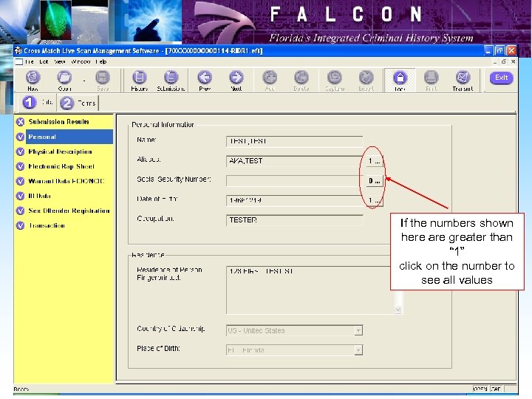Click the Exit button

coord(501,78)
